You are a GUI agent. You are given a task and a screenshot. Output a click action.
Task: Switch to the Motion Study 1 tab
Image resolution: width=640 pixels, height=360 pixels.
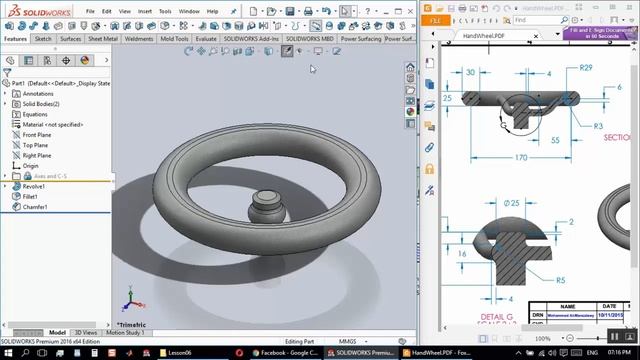126,333
